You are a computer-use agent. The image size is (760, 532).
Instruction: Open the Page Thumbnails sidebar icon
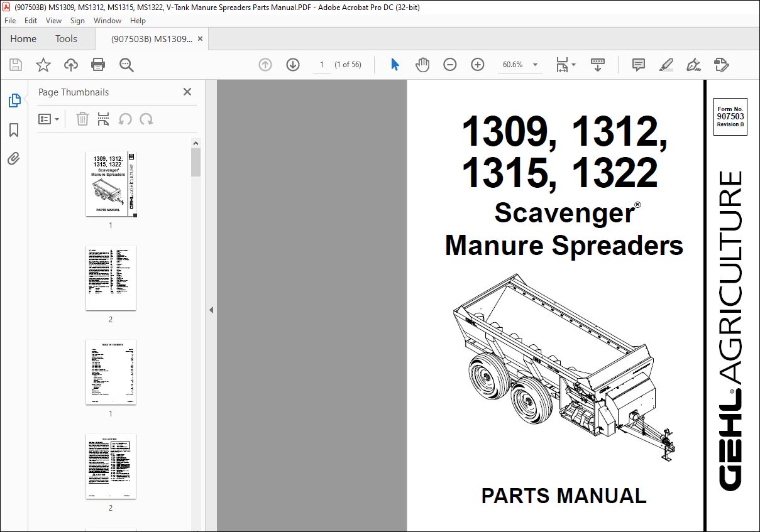click(x=14, y=100)
